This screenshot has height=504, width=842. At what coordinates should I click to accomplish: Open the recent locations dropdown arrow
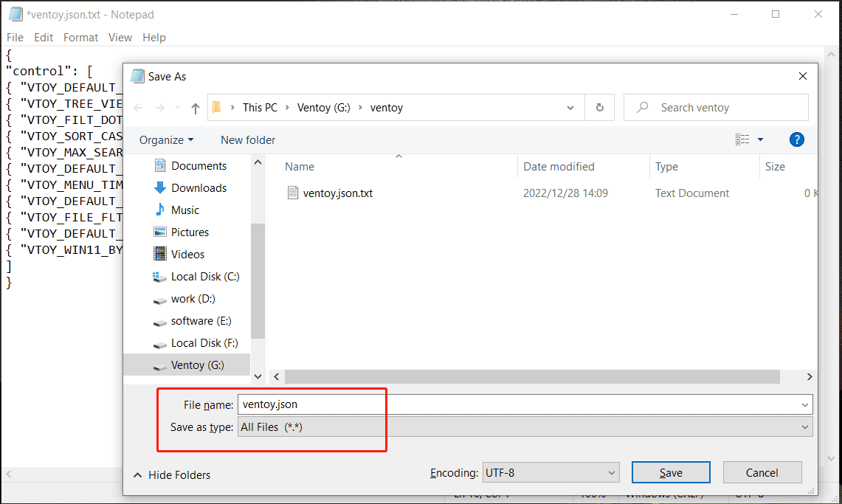(x=177, y=108)
